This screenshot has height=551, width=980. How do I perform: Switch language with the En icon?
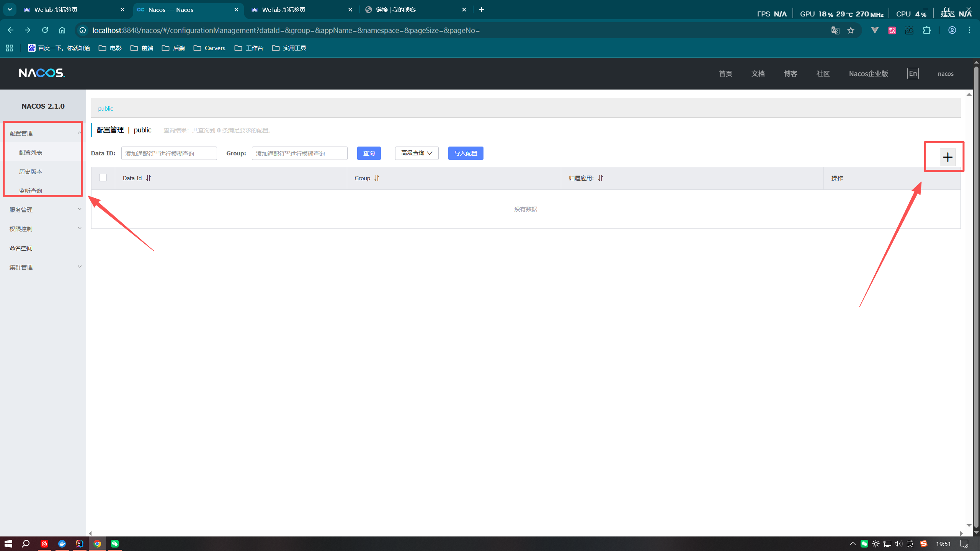pyautogui.click(x=913, y=73)
